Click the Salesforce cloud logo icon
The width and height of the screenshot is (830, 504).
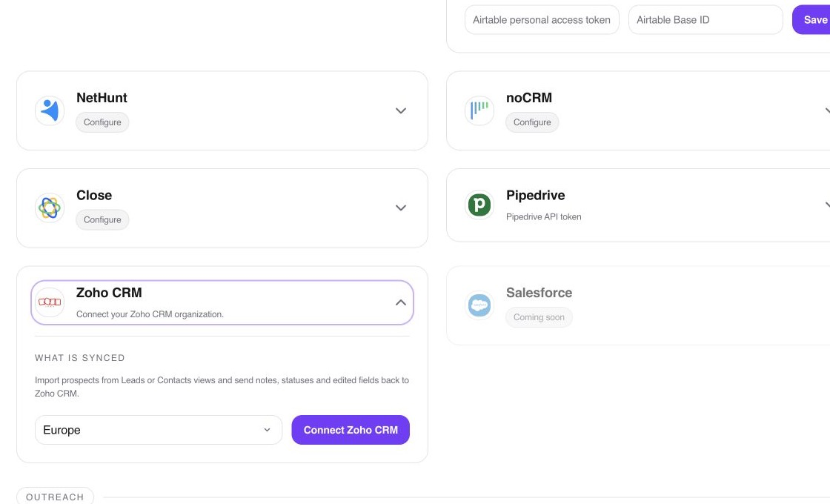[479, 305]
